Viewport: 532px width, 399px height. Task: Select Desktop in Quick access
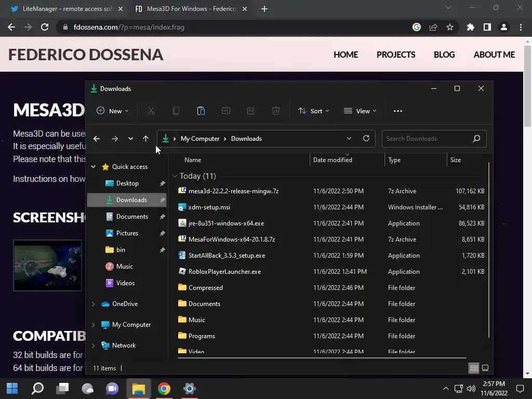tap(127, 183)
